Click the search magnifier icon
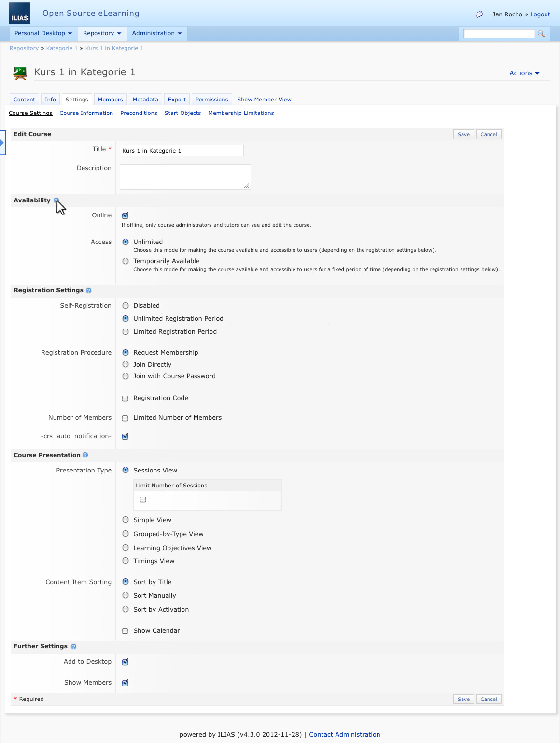The height and width of the screenshot is (743, 560). [x=541, y=34]
